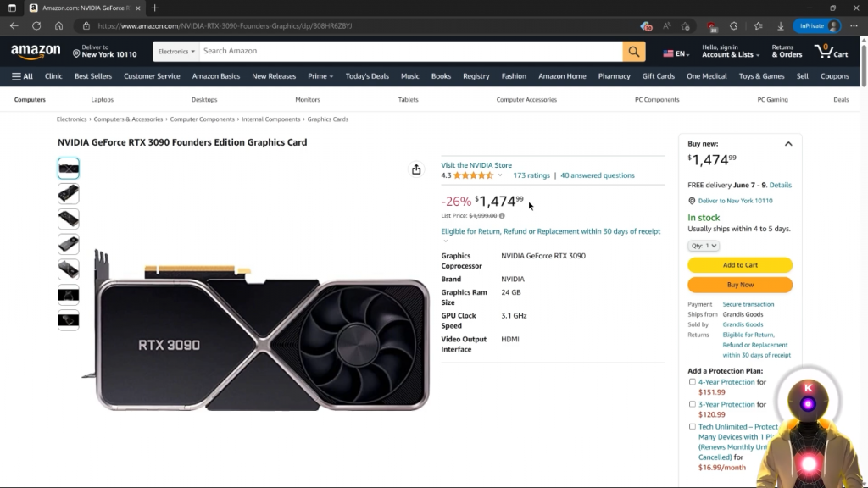The height and width of the screenshot is (488, 868).
Task: Click the browser downloads icon
Action: pyautogui.click(x=781, y=25)
